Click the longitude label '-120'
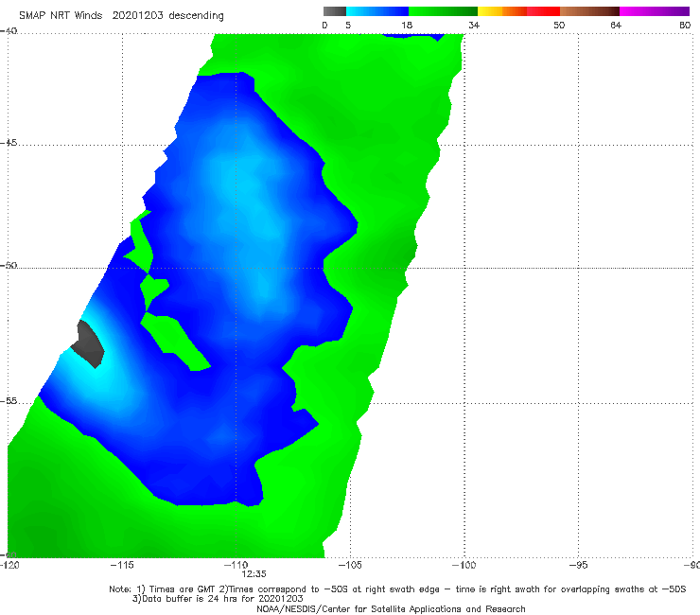 point(9,565)
